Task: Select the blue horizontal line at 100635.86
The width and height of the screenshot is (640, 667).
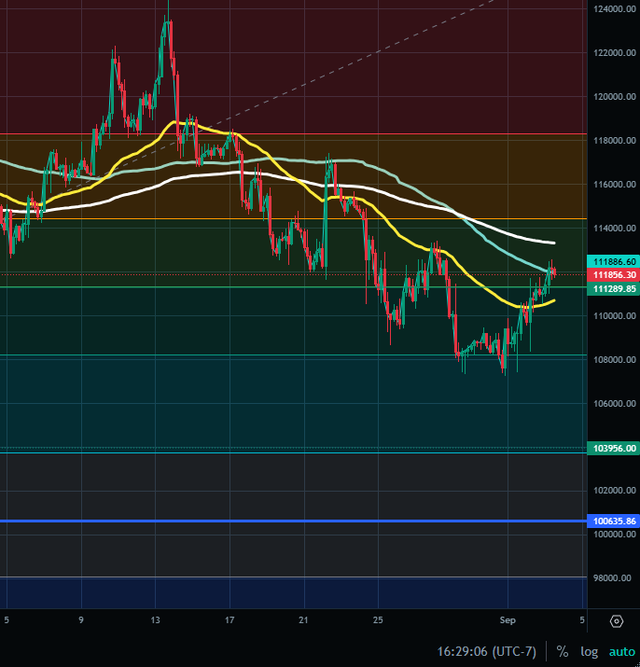Action: [x=293, y=521]
